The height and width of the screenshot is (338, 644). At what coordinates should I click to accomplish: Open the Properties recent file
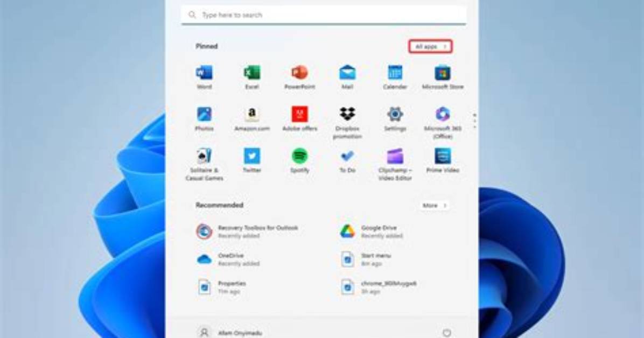pyautogui.click(x=222, y=287)
